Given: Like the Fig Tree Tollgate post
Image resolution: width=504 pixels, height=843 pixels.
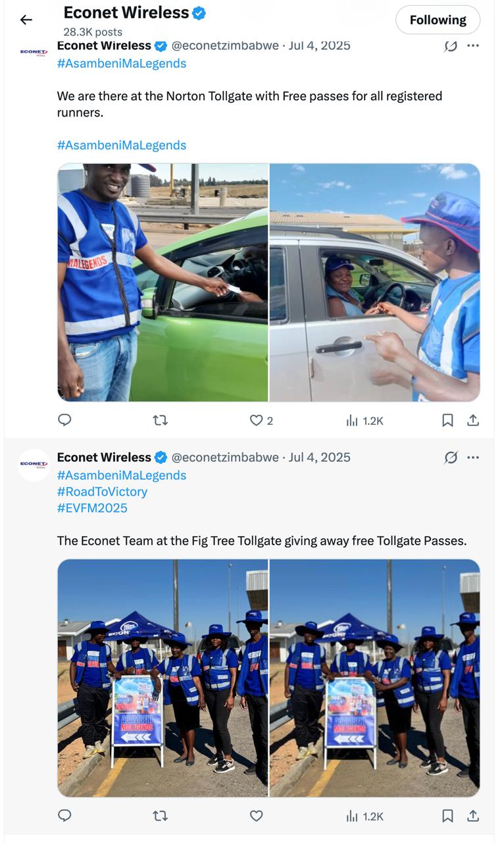Looking at the screenshot, I should [x=256, y=816].
